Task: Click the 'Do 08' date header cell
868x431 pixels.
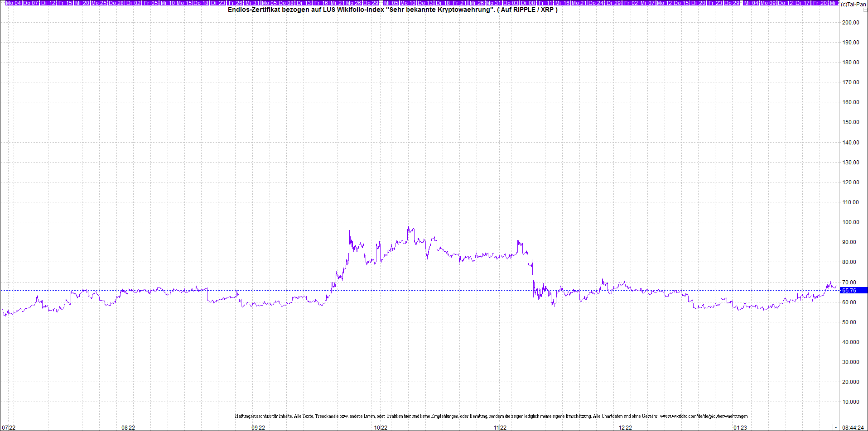Action: 286,3
